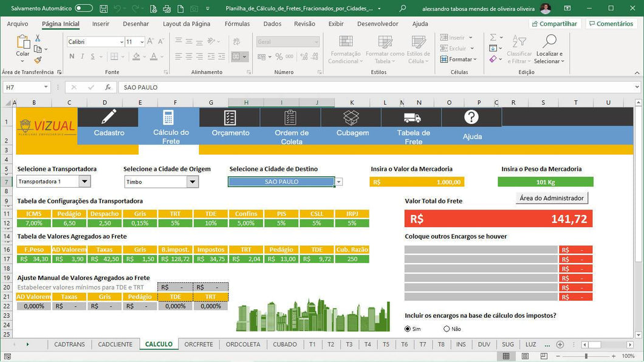Click the user account profile picture
This screenshot has height=362, width=644.
546,9
